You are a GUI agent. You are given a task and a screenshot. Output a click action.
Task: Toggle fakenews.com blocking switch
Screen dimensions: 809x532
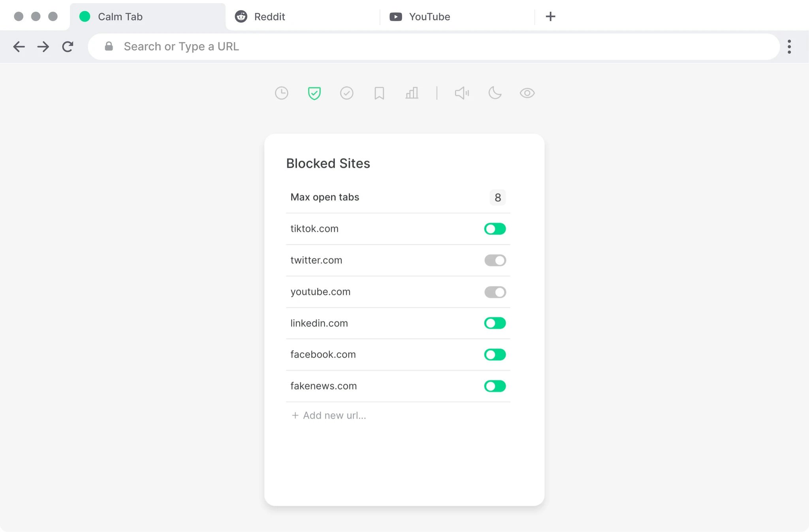pos(495,386)
